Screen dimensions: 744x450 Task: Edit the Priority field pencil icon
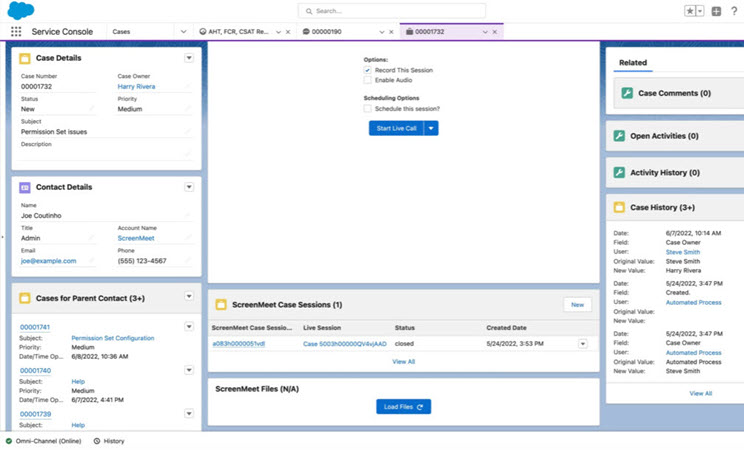point(188,109)
